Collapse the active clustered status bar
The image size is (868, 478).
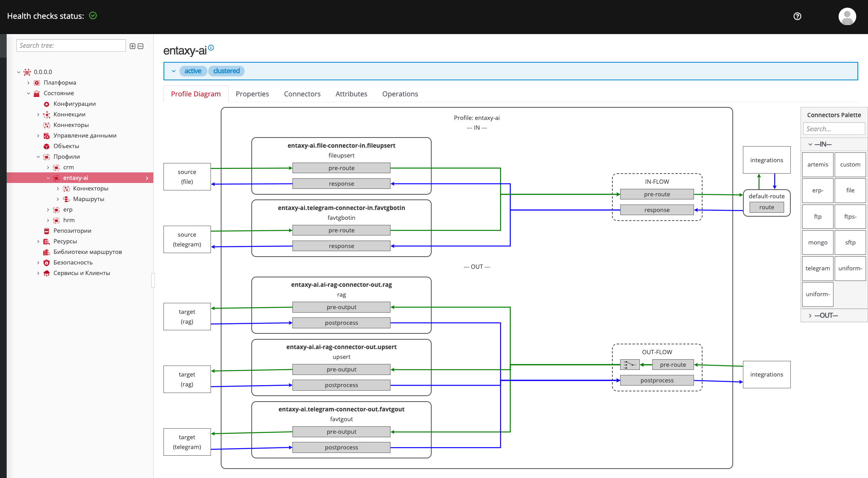coord(174,71)
